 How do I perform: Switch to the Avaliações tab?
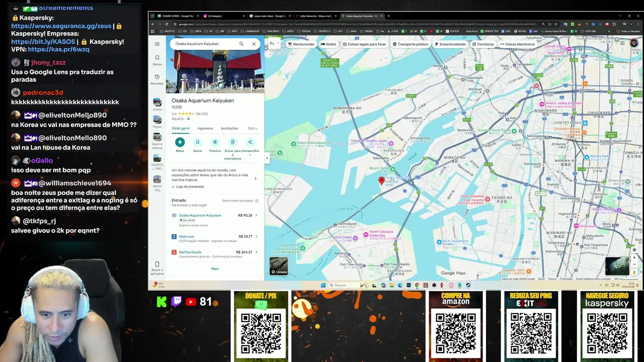(x=229, y=128)
